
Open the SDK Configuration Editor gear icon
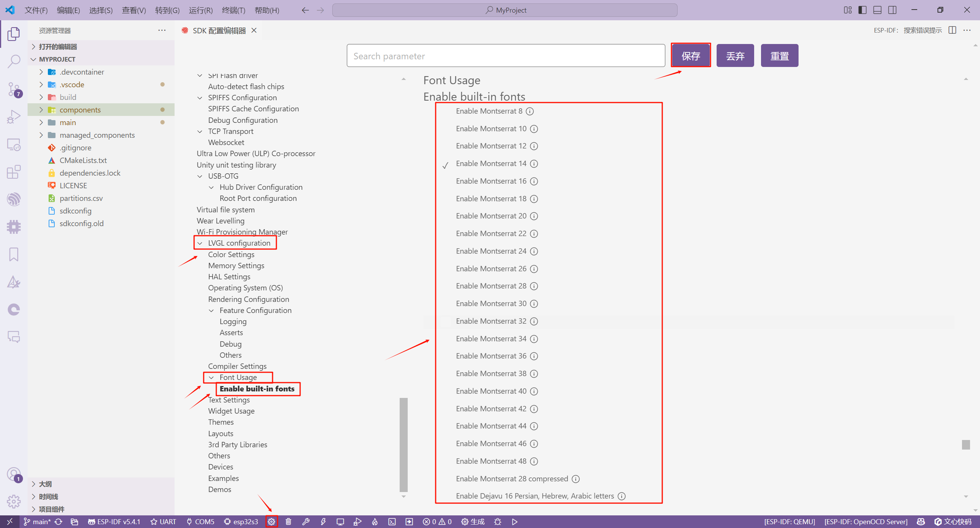[271, 521]
